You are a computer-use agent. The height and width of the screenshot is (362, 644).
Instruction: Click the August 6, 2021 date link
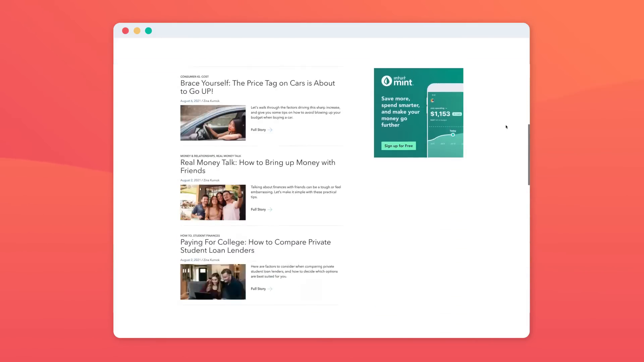click(x=190, y=101)
